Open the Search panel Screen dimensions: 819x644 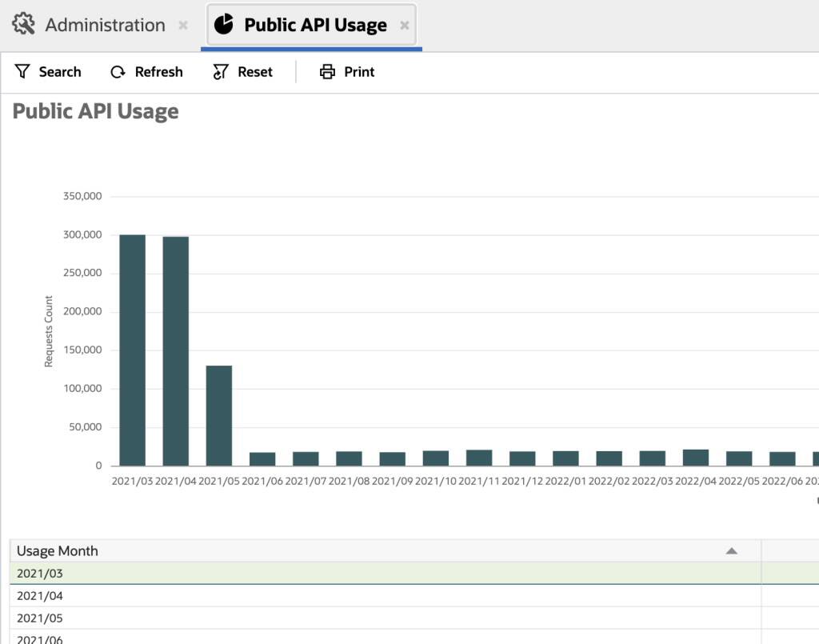50,72
